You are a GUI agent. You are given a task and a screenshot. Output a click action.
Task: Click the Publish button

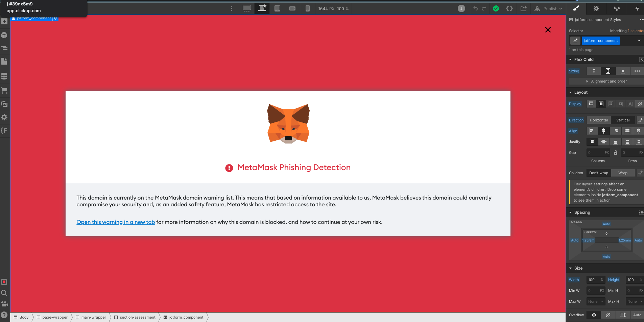pyautogui.click(x=550, y=8)
